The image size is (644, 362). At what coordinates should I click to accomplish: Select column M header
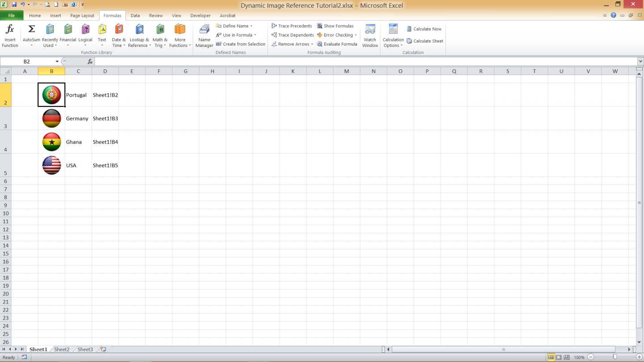[347, 71]
